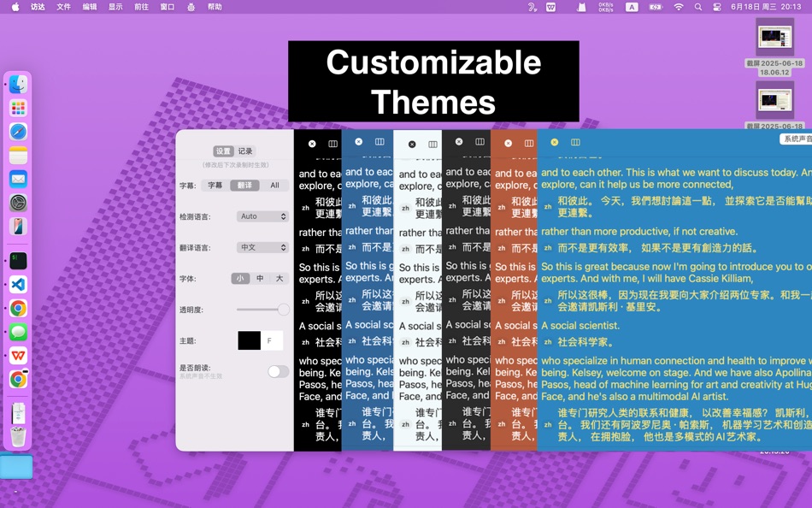Open the 翻译语言 中文 dropdown
This screenshot has width=812, height=508.
tap(262, 247)
